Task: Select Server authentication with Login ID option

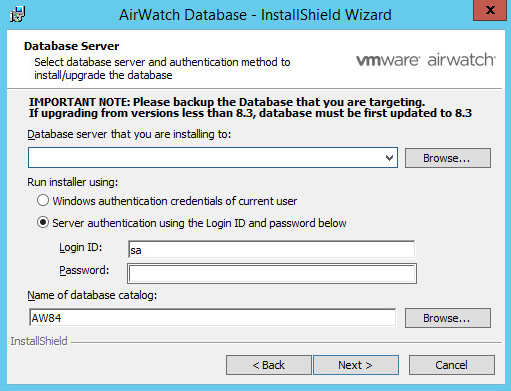Action: (x=43, y=222)
